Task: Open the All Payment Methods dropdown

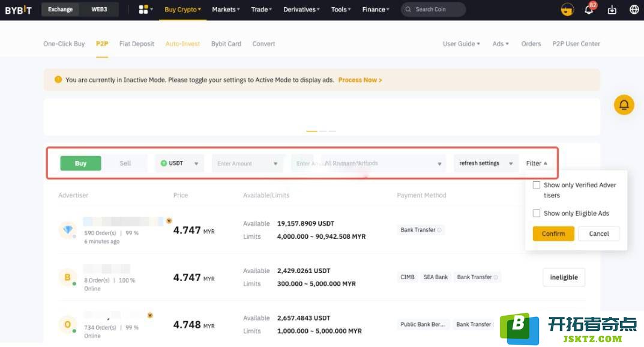Action: coord(382,163)
